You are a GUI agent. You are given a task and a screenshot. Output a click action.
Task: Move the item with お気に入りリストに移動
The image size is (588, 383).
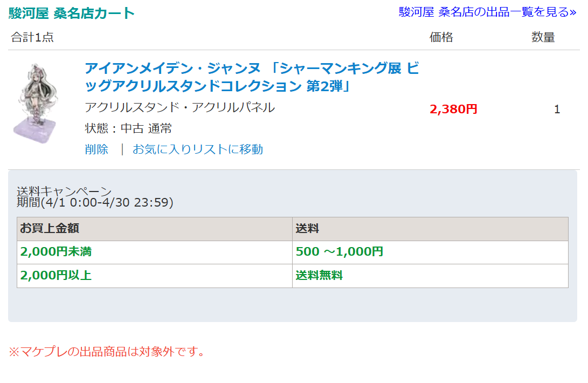198,149
